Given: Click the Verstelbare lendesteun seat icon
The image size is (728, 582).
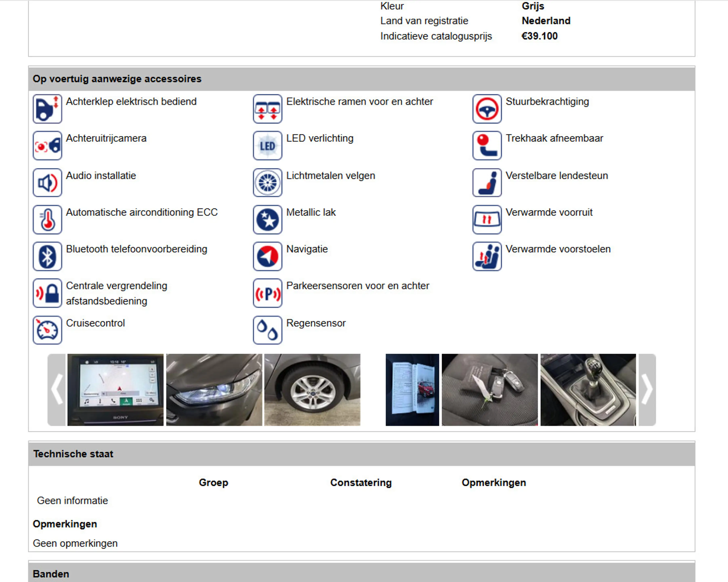Looking at the screenshot, I should tap(487, 183).
